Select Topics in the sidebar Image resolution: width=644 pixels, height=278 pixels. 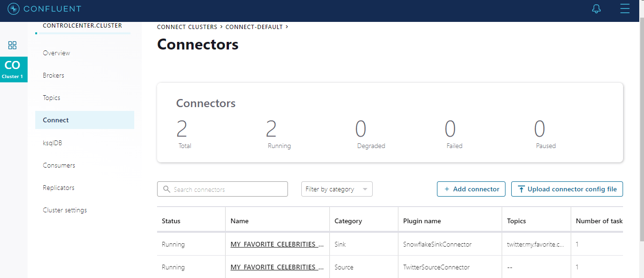[51, 98]
